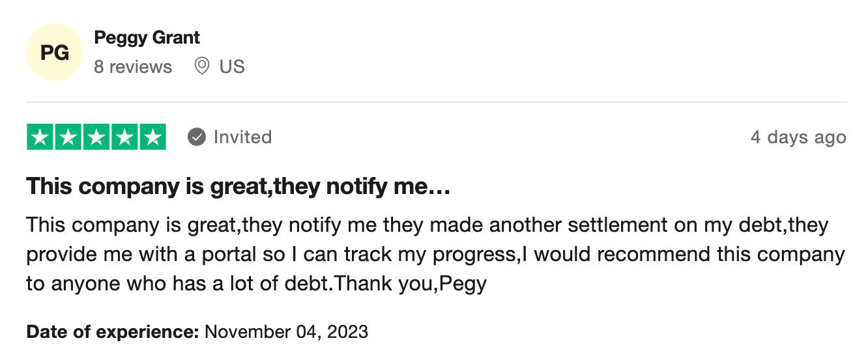Click the "Invited" label
The width and height of the screenshot is (868, 362).
[242, 137]
